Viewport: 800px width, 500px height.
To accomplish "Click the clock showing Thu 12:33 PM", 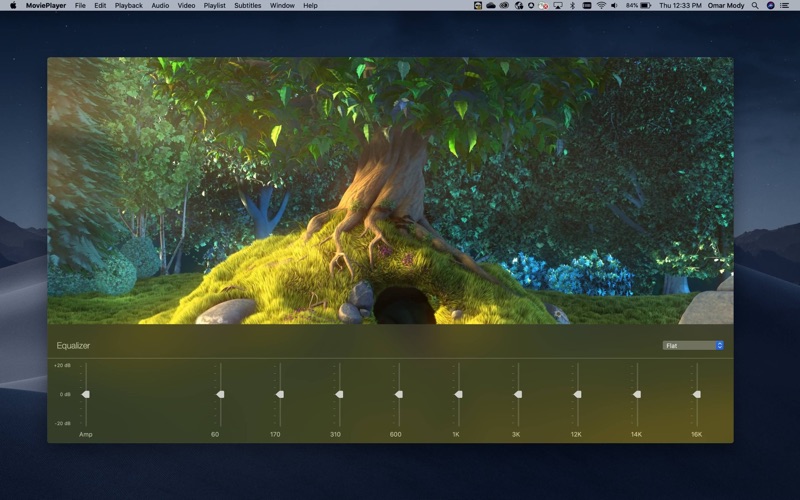I will click(681, 6).
